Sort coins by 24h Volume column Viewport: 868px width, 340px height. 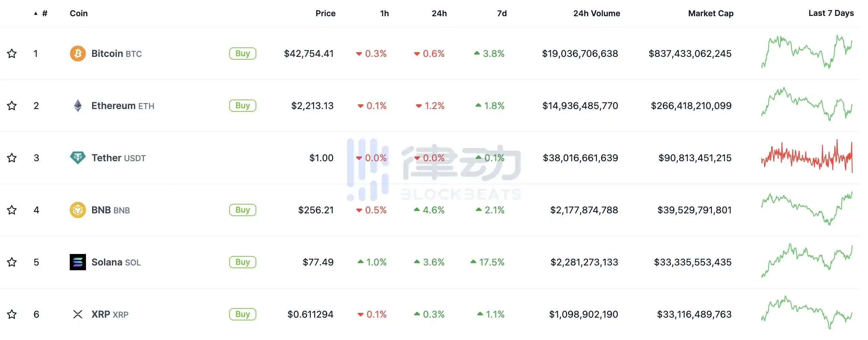(596, 14)
